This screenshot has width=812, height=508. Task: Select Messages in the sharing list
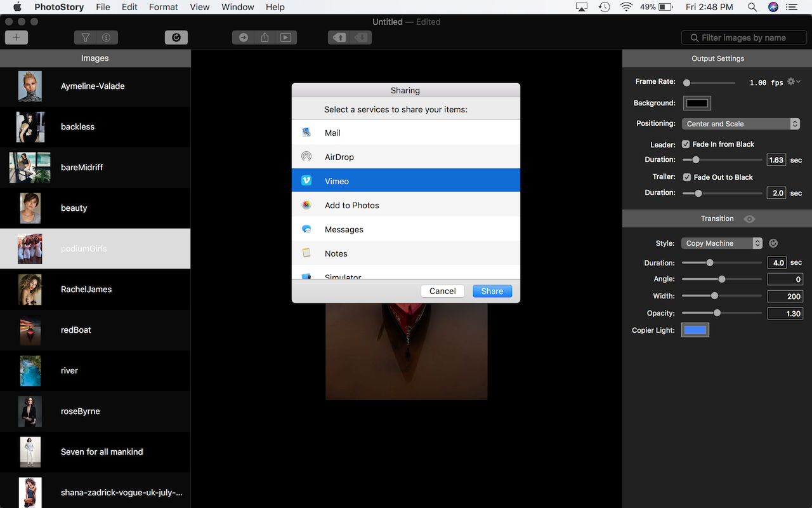(x=406, y=229)
